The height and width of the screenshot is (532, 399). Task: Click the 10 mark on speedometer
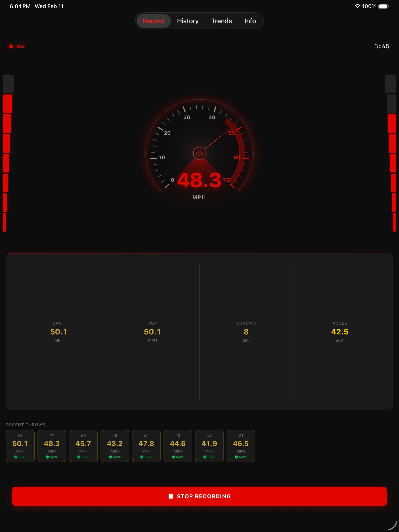pos(162,157)
